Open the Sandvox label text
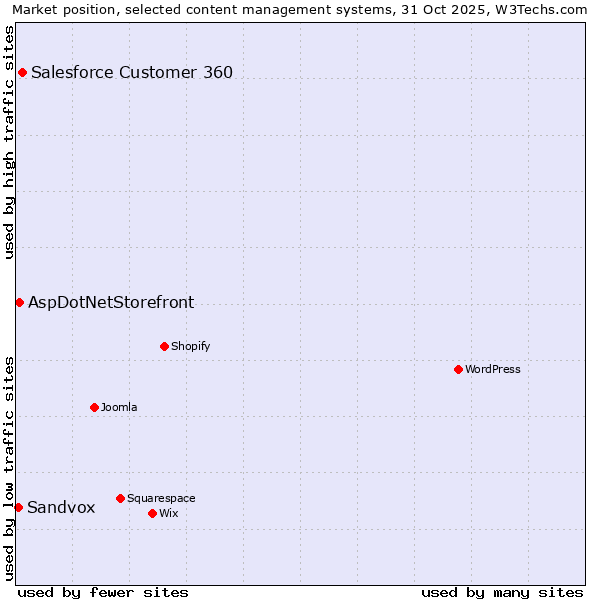Image resolution: width=600 pixels, height=600 pixels. [x=61, y=507]
